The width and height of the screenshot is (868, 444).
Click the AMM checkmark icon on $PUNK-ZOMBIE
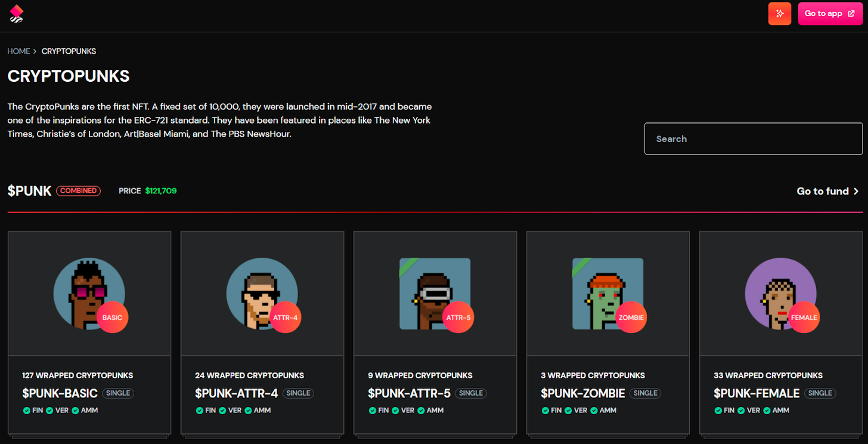(x=594, y=411)
